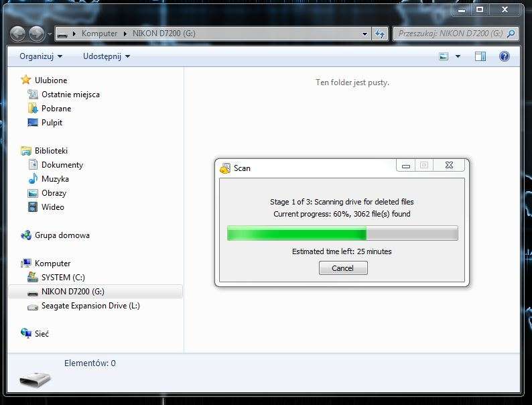Screen dimensions: 532x405
Task: Open the Help question mark icon
Action: click(504, 57)
